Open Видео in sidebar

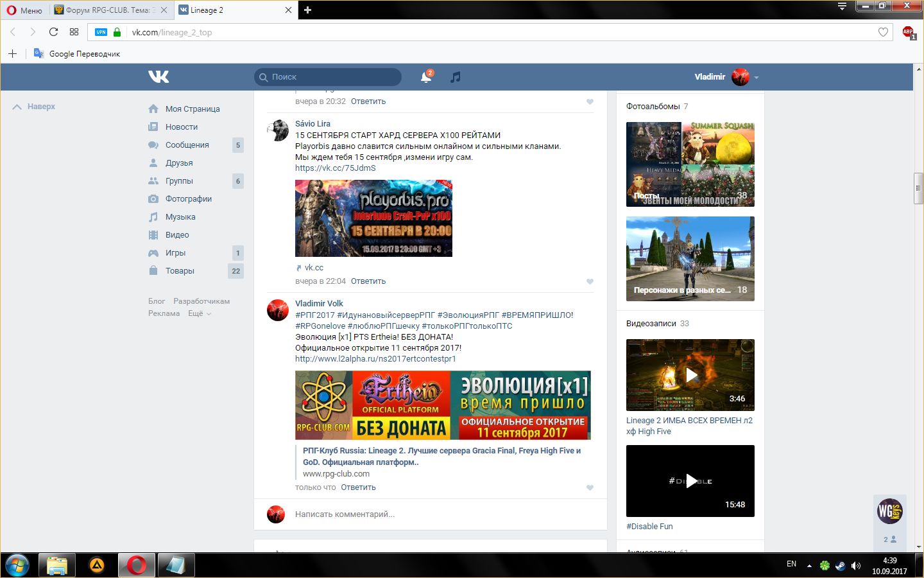pos(176,235)
